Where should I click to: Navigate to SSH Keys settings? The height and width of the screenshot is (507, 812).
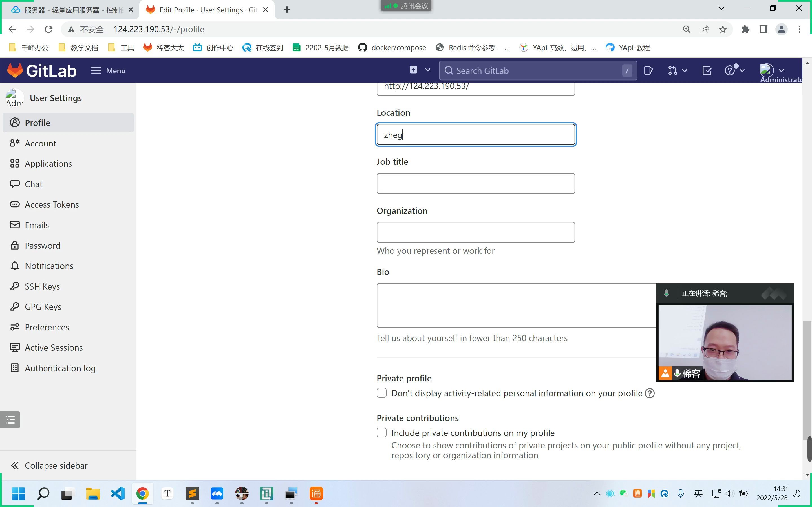[x=42, y=286]
